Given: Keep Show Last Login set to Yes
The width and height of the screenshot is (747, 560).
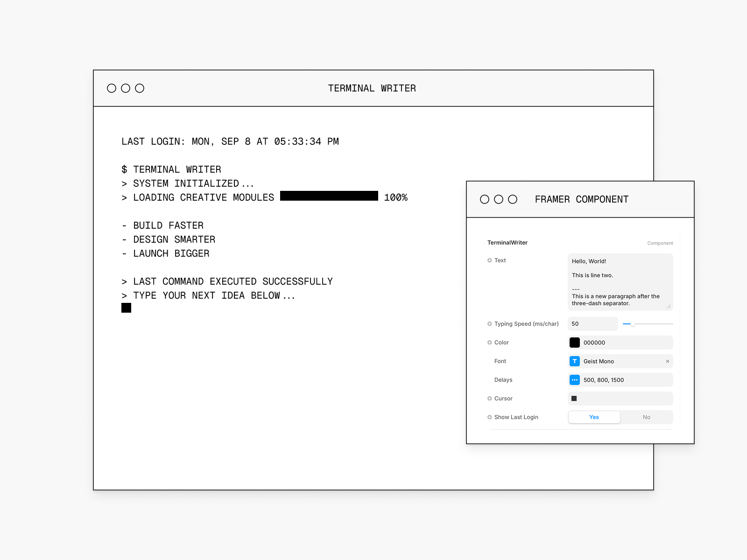Looking at the screenshot, I should coord(594,417).
